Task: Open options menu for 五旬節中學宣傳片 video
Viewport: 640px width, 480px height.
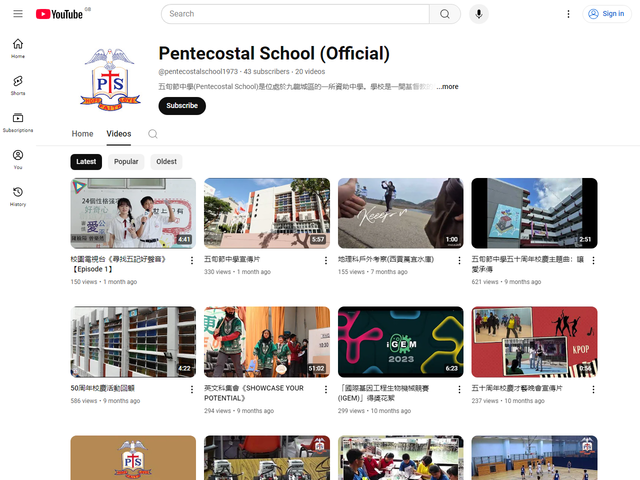Action: (x=325, y=261)
